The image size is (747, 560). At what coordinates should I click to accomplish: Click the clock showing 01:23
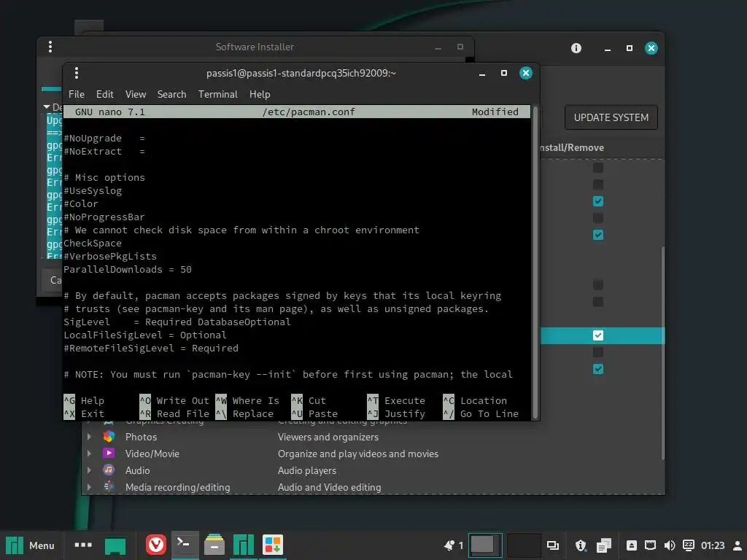pyautogui.click(x=712, y=545)
